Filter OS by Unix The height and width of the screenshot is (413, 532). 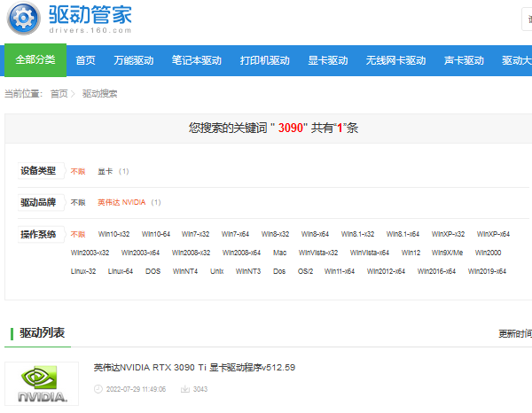(x=217, y=271)
